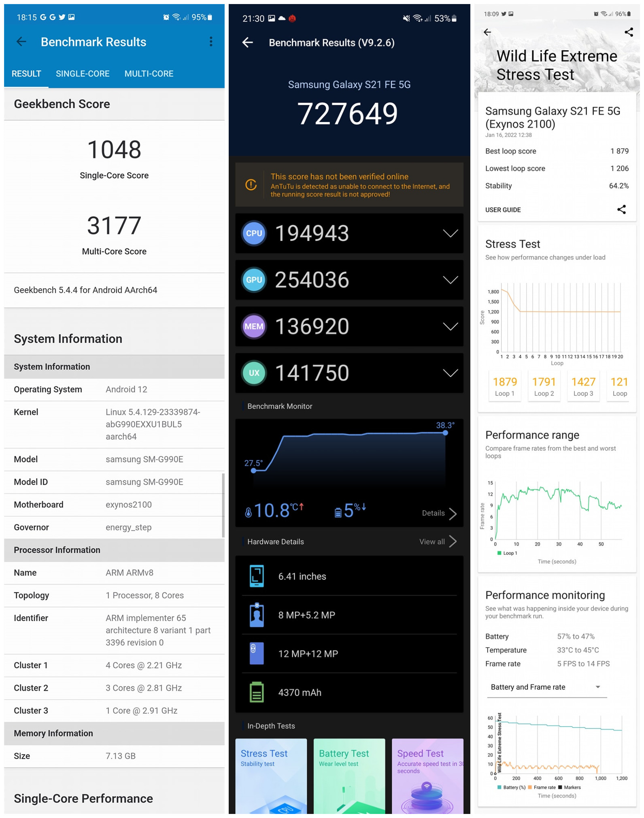644x818 pixels.
Task: Tap the 27.5° temperature graph start marker
Action: tap(253, 471)
